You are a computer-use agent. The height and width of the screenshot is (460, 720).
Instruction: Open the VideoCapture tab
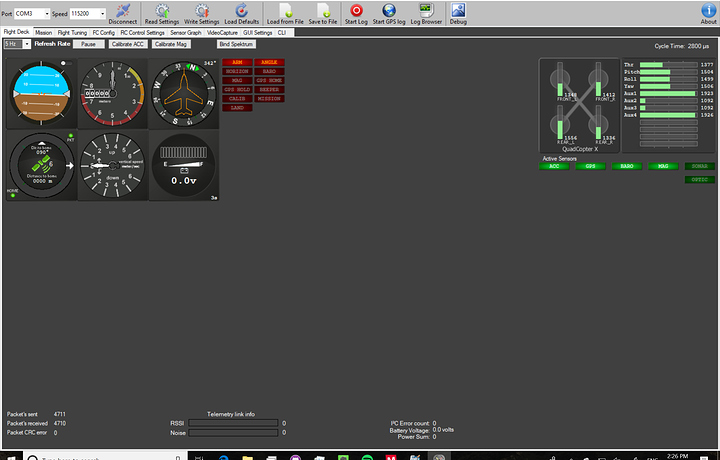tap(222, 33)
